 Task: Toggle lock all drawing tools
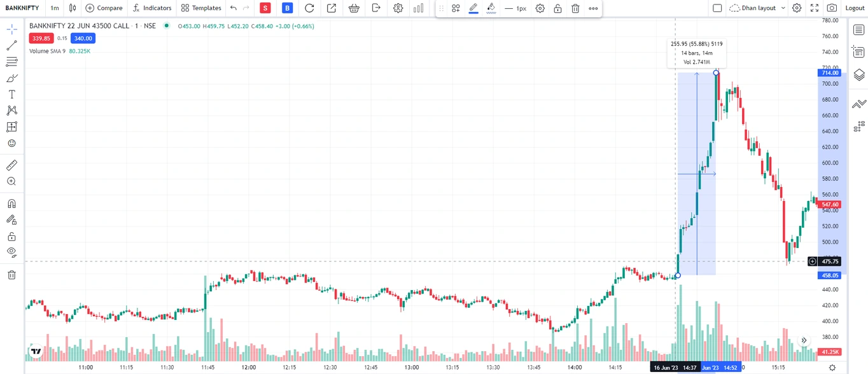[x=11, y=237]
